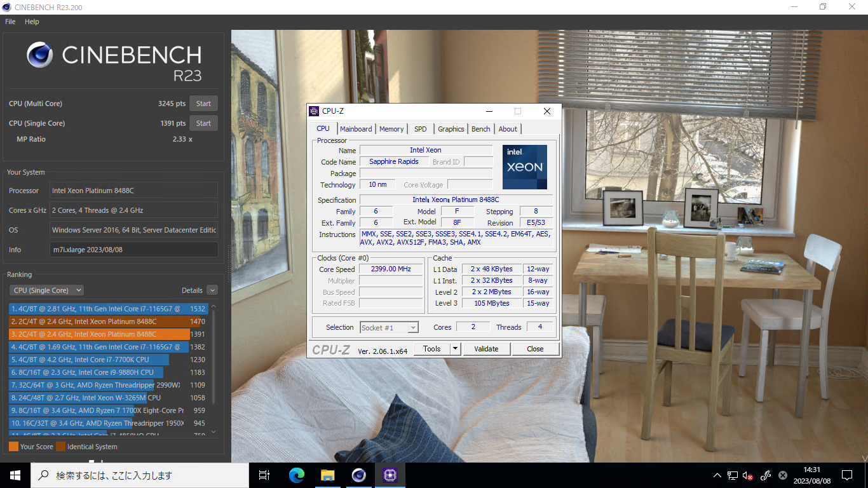The width and height of the screenshot is (868, 488).
Task: Click the ranking list scroll-up arrow
Action: click(214, 306)
